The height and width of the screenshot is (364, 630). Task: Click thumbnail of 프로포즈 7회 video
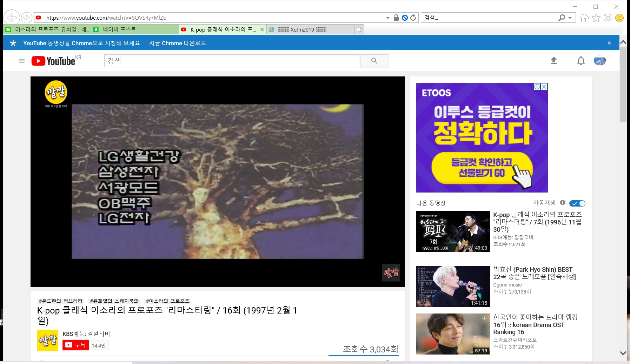click(453, 231)
